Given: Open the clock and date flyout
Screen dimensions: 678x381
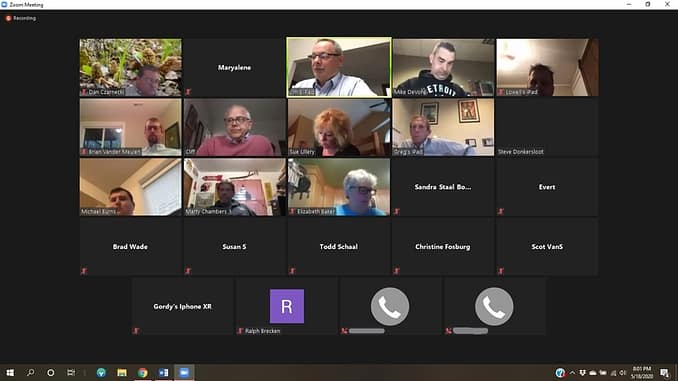Looking at the screenshot, I should 642,372.
